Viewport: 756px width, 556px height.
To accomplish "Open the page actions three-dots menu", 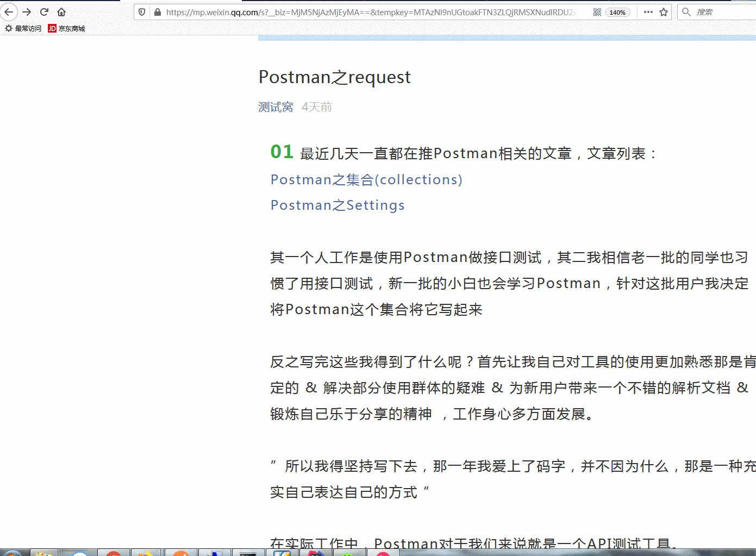I will point(648,12).
